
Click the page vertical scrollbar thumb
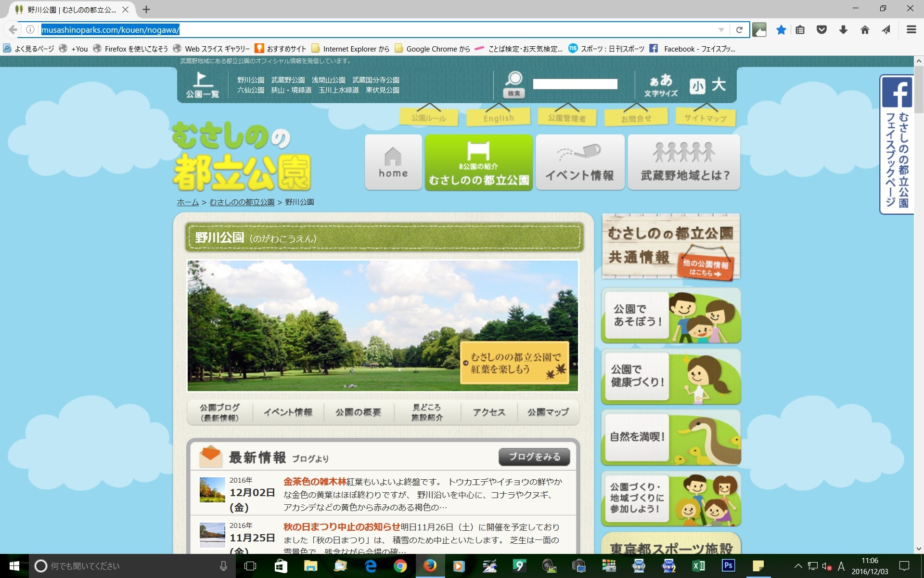coord(919,89)
